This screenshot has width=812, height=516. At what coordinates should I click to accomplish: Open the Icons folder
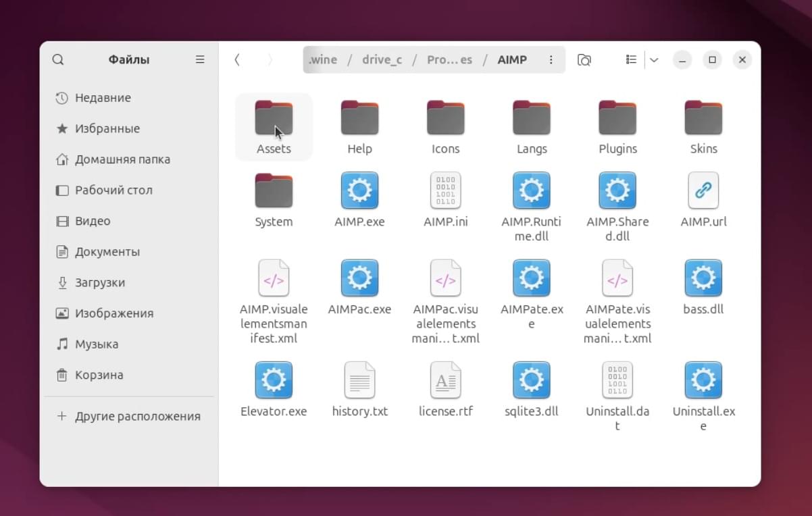point(445,118)
